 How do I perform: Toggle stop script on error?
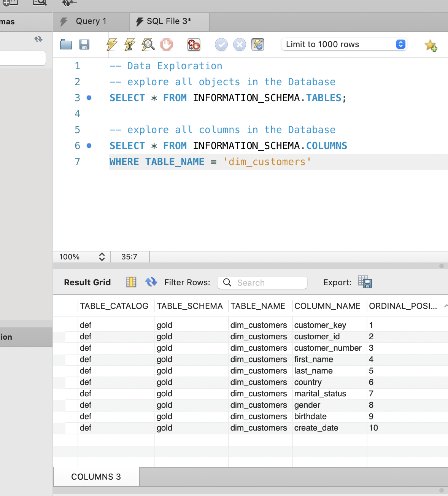click(x=194, y=45)
